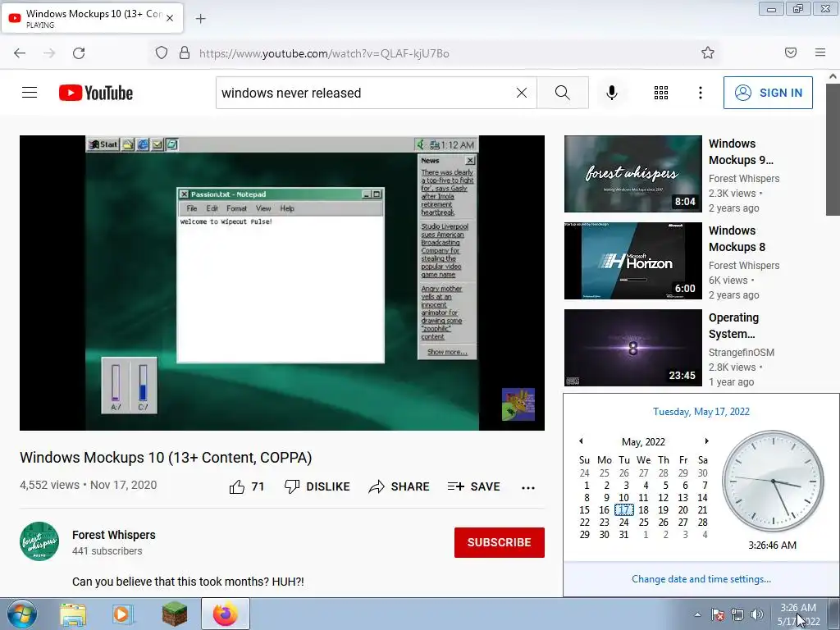Open the YouTube apps grid
The image size is (840, 630).
pyautogui.click(x=661, y=93)
